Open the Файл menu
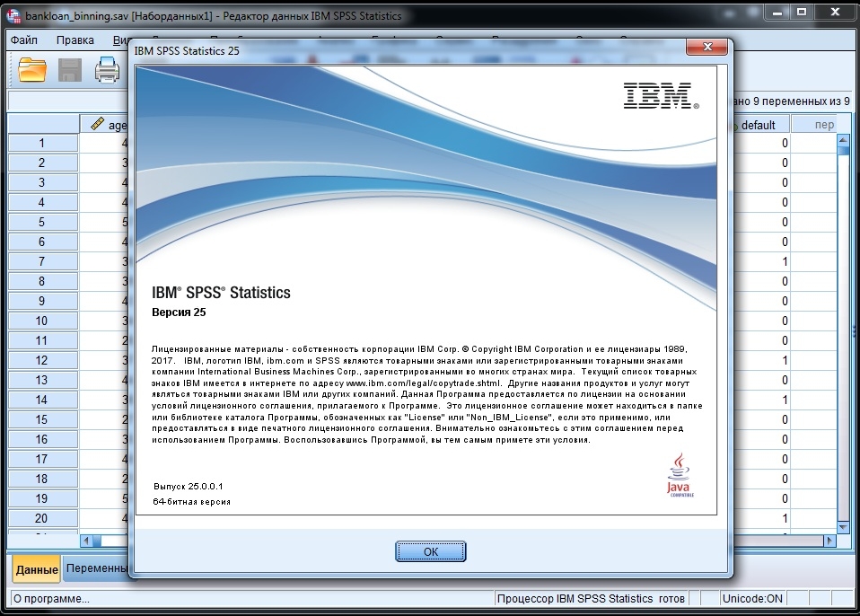 [23, 40]
